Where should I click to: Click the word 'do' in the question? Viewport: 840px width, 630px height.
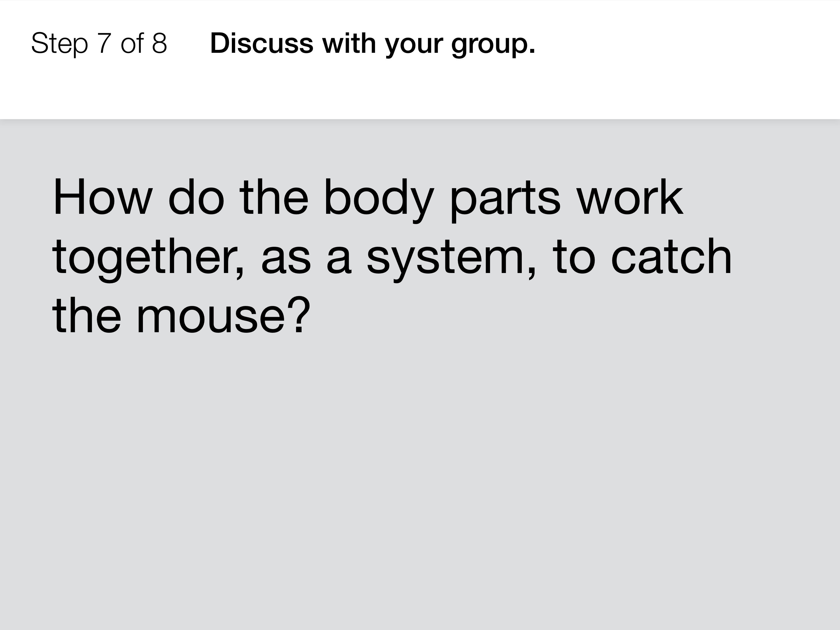point(196,197)
